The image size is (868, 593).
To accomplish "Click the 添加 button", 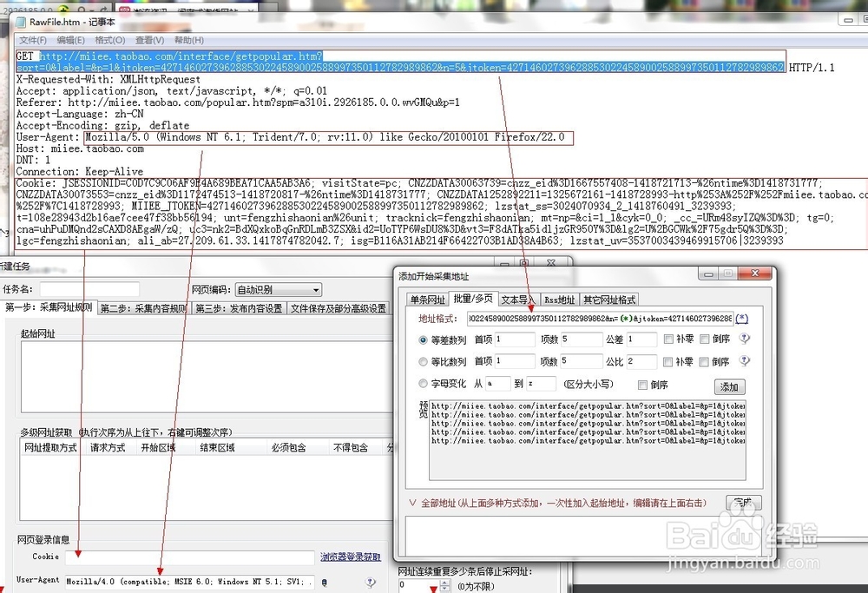I will point(729,386).
